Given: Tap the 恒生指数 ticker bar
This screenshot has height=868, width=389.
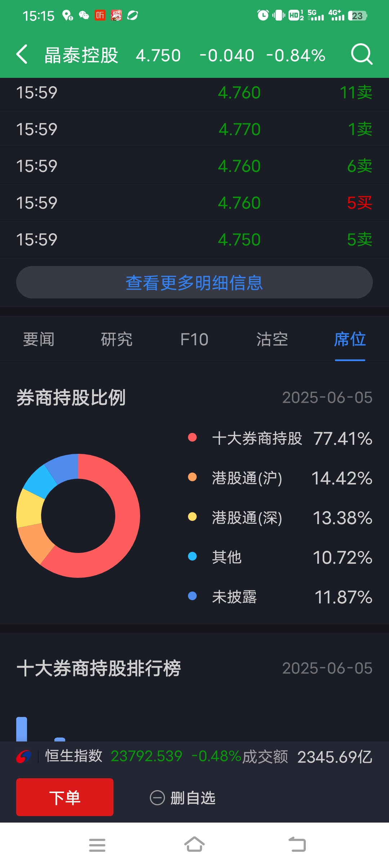Looking at the screenshot, I should [194, 756].
